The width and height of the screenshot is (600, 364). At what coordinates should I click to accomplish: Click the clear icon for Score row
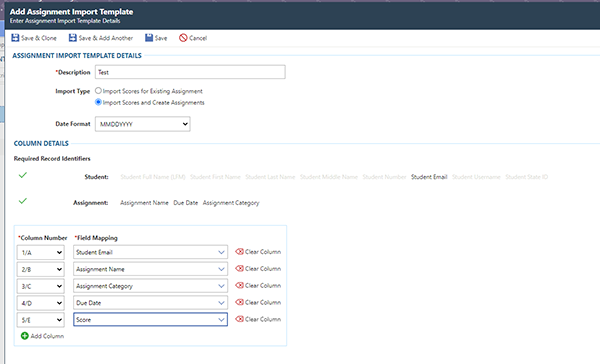click(240, 319)
